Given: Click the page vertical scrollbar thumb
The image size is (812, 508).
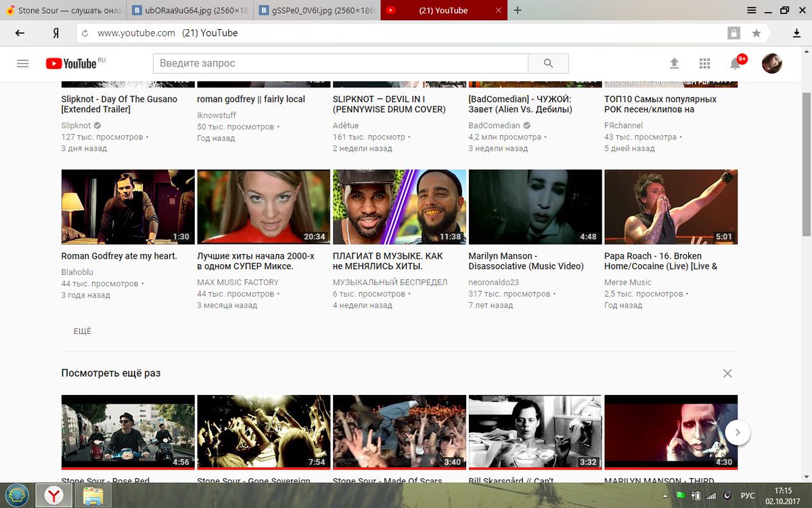Looking at the screenshot, I should [807, 163].
